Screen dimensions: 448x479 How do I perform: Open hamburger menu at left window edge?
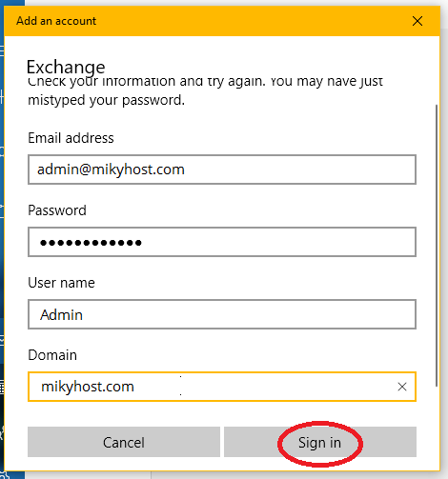(x=2, y=50)
